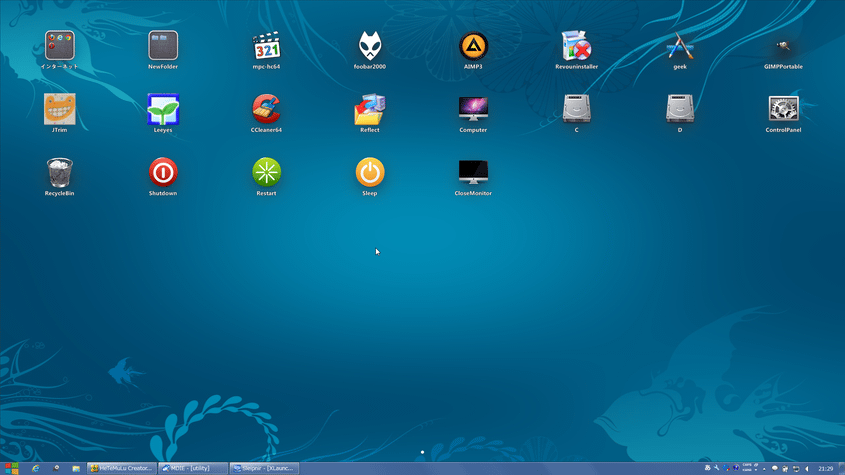Viewport: 845px width, 475px height.
Task: Switch to Sleipnir taskbar window
Action: pos(264,469)
